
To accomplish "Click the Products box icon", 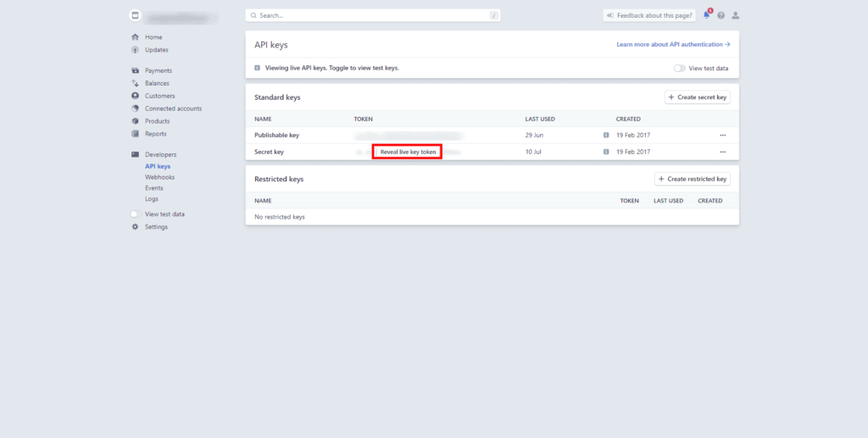I will coord(135,121).
